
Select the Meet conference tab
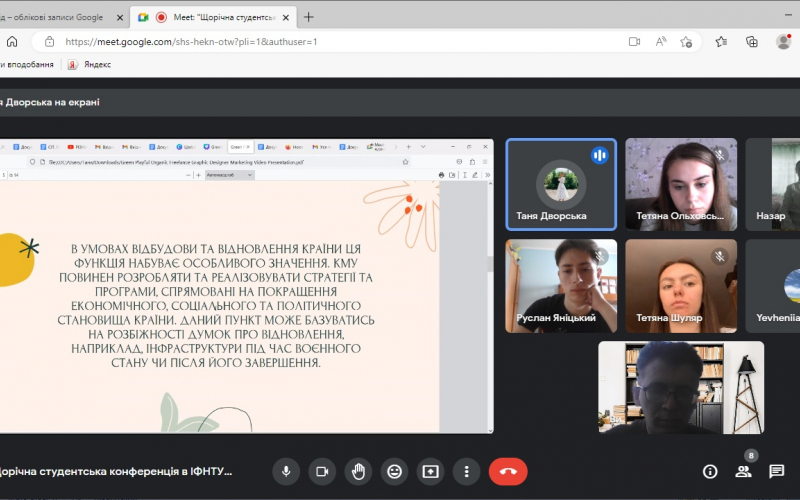click(x=214, y=17)
